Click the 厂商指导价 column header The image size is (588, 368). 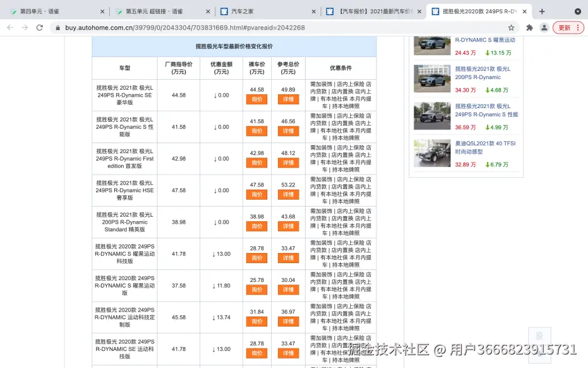[x=178, y=68]
